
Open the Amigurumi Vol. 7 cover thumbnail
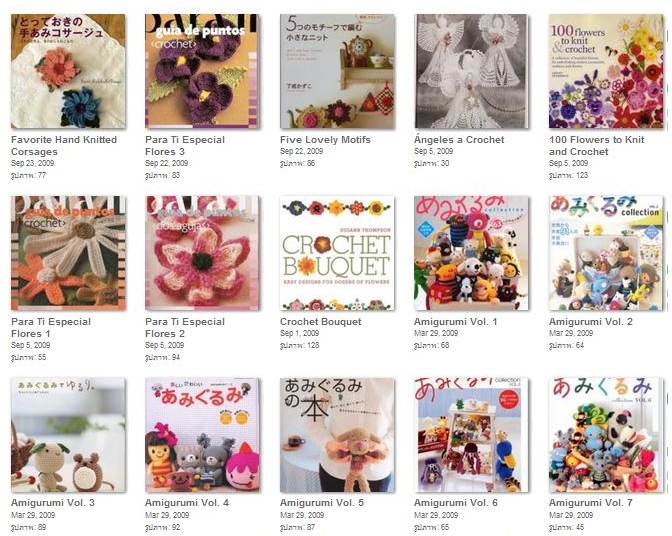606,435
